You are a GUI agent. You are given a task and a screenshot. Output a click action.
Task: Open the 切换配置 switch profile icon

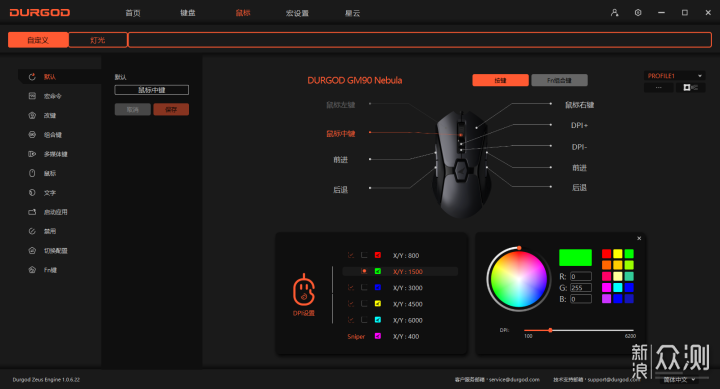click(x=32, y=250)
